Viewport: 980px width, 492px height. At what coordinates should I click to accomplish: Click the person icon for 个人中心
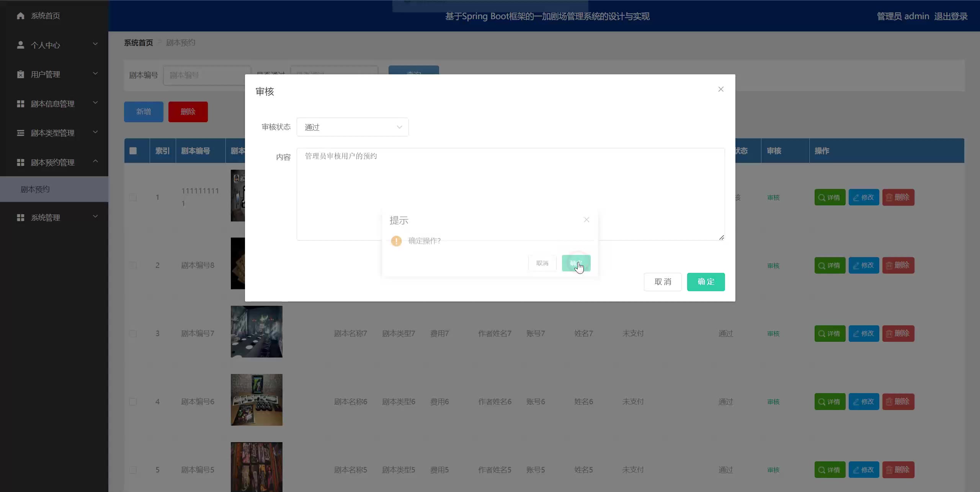(x=21, y=45)
